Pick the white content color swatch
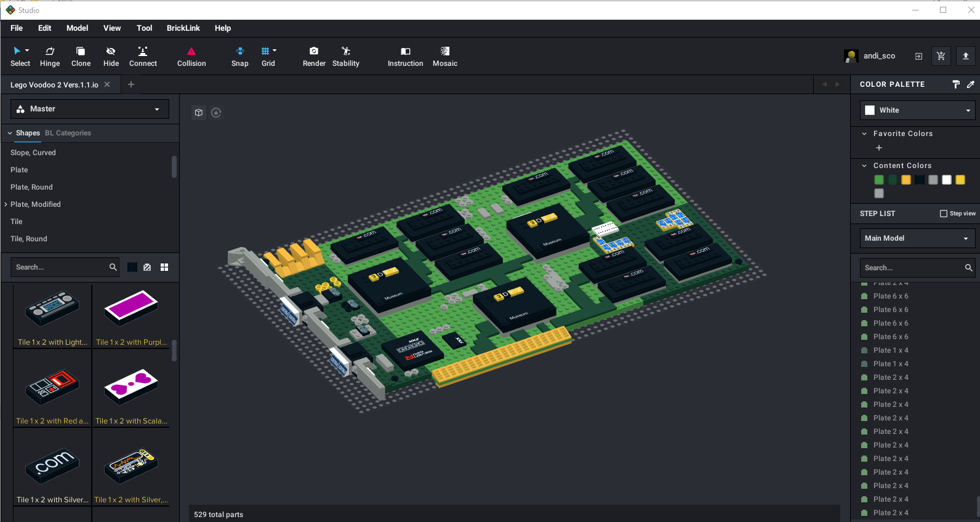This screenshot has height=522, width=980. coord(947,180)
